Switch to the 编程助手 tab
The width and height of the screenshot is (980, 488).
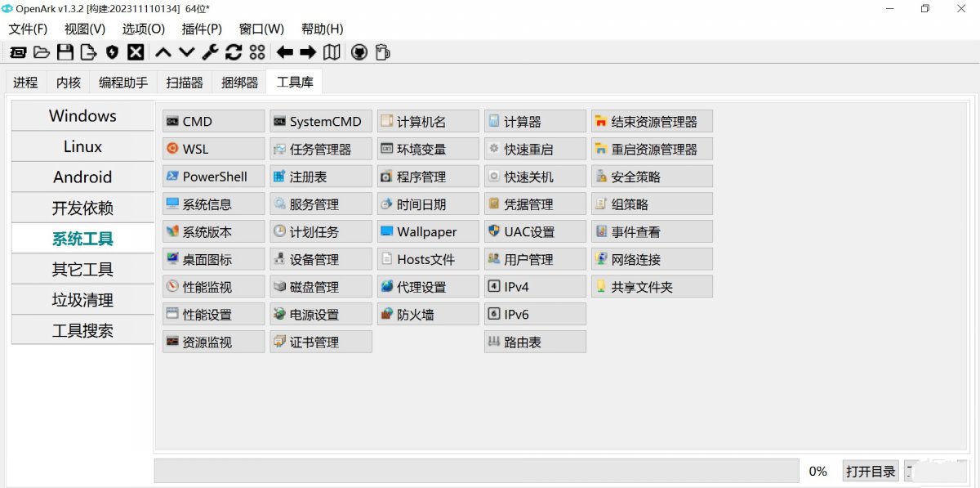click(x=123, y=83)
